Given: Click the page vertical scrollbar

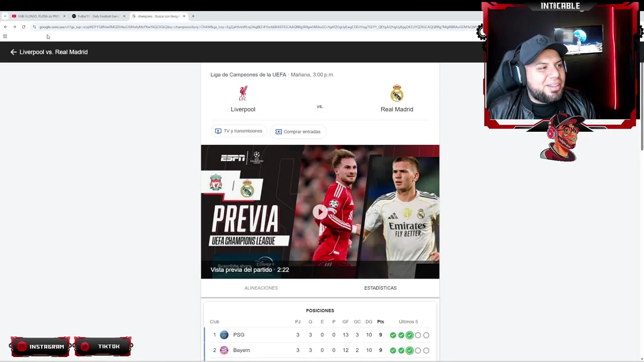Looking at the screenshot, I should click(x=642, y=106).
